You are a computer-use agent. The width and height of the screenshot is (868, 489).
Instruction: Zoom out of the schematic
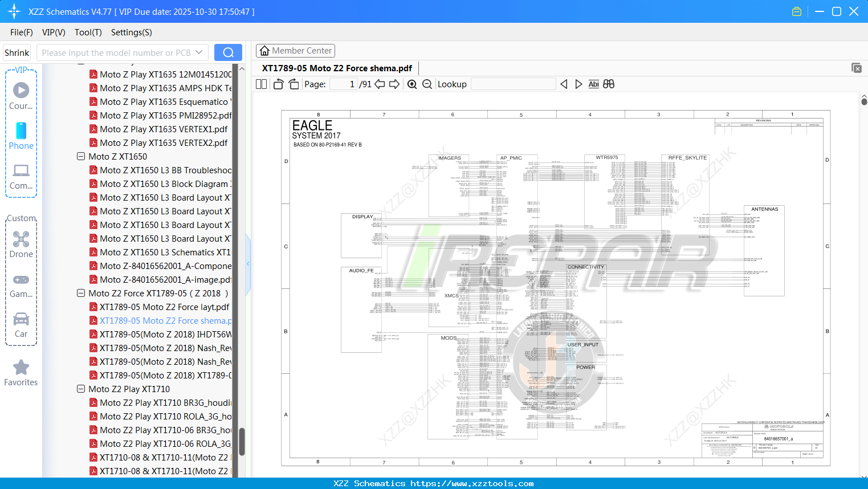point(427,84)
